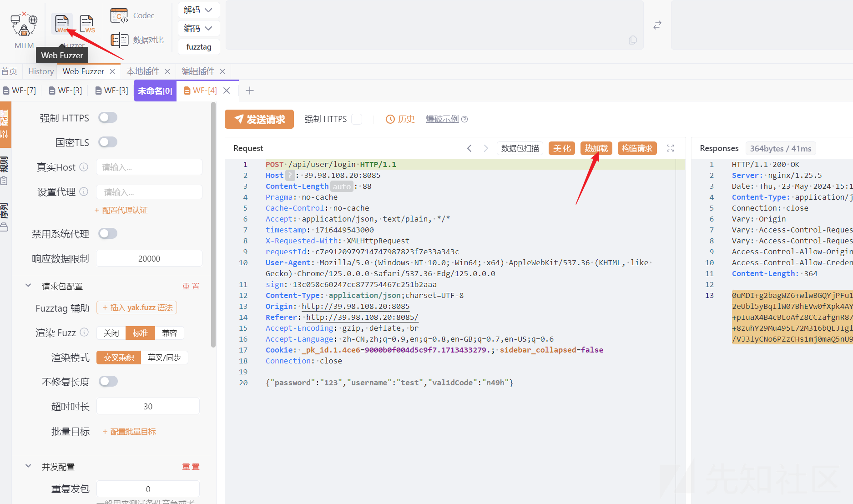Open the 编码 dropdown
Image resolution: width=853 pixels, height=504 pixels.
click(198, 28)
